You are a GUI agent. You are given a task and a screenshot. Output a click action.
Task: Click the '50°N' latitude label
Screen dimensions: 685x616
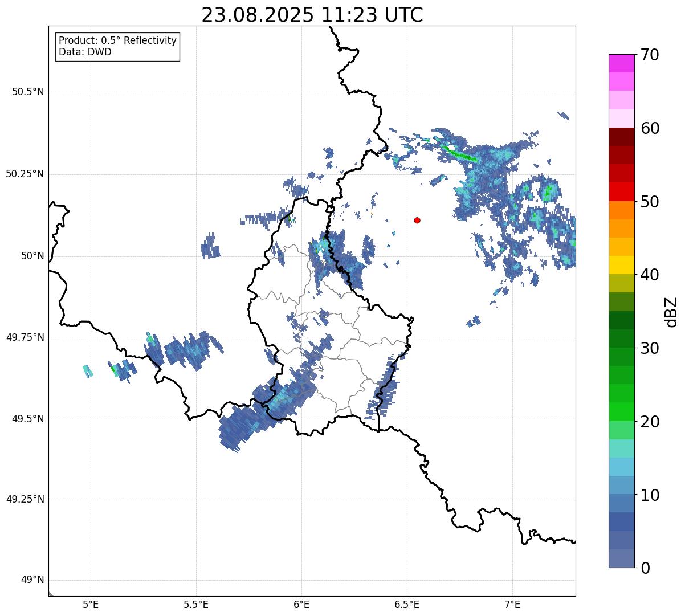32,256
